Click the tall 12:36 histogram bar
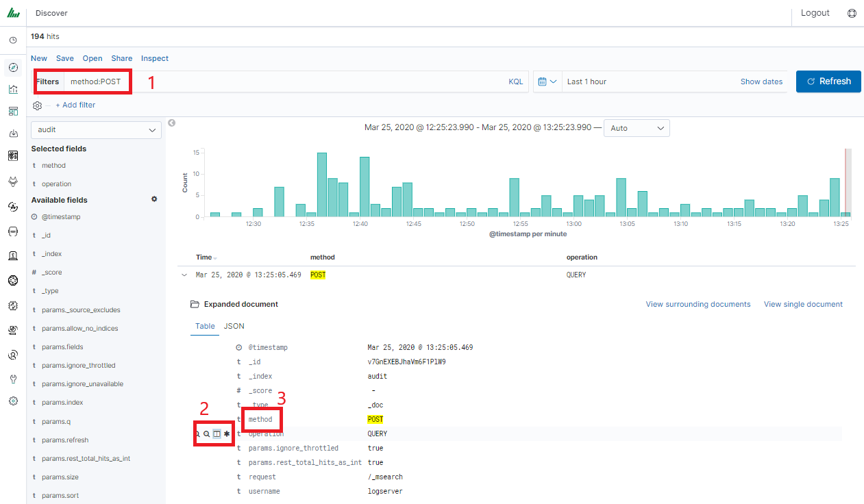The image size is (864, 504). [x=321, y=184]
